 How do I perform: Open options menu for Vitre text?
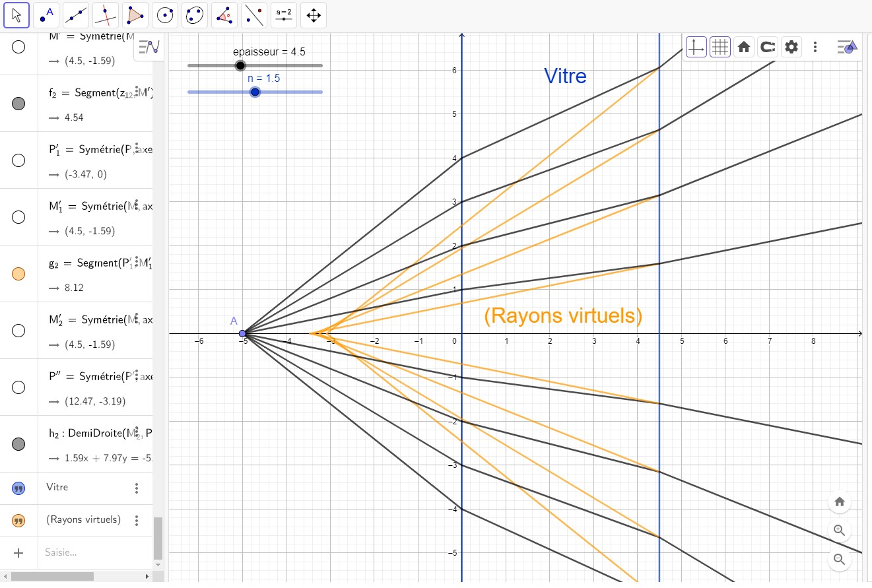coord(137,488)
